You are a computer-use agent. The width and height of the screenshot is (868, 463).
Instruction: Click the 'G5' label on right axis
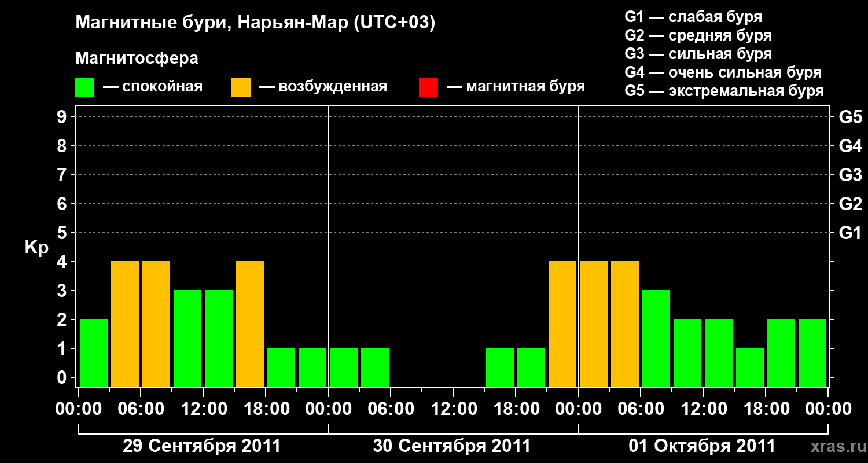point(850,117)
